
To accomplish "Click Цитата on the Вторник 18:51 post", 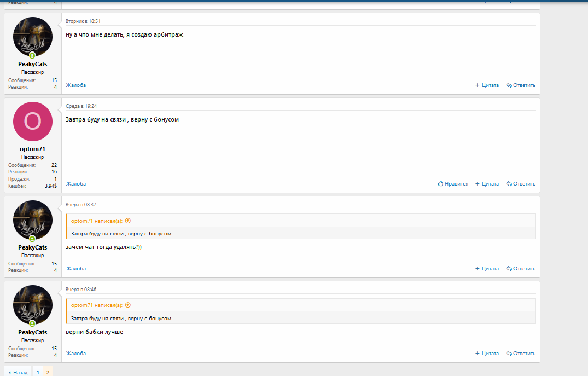I will [487, 85].
